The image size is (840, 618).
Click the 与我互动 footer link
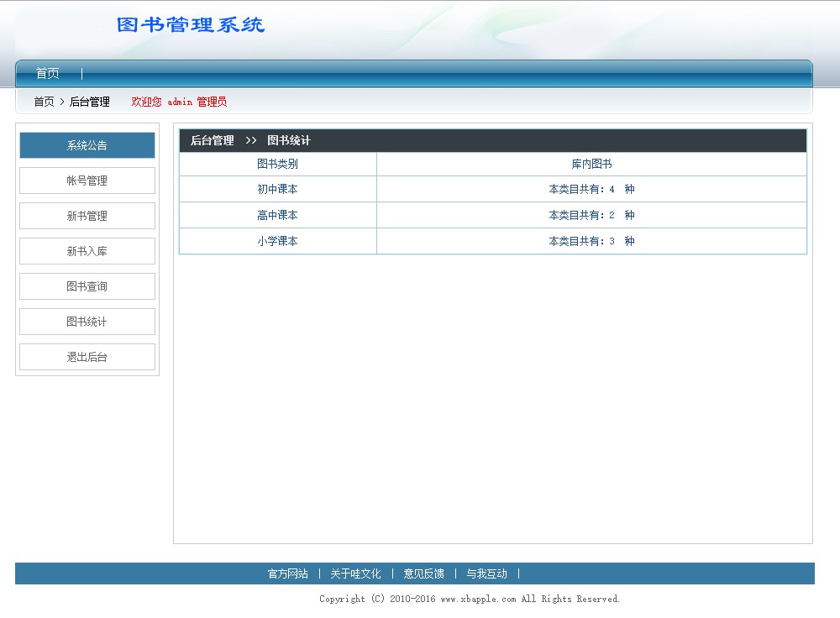[x=486, y=573]
